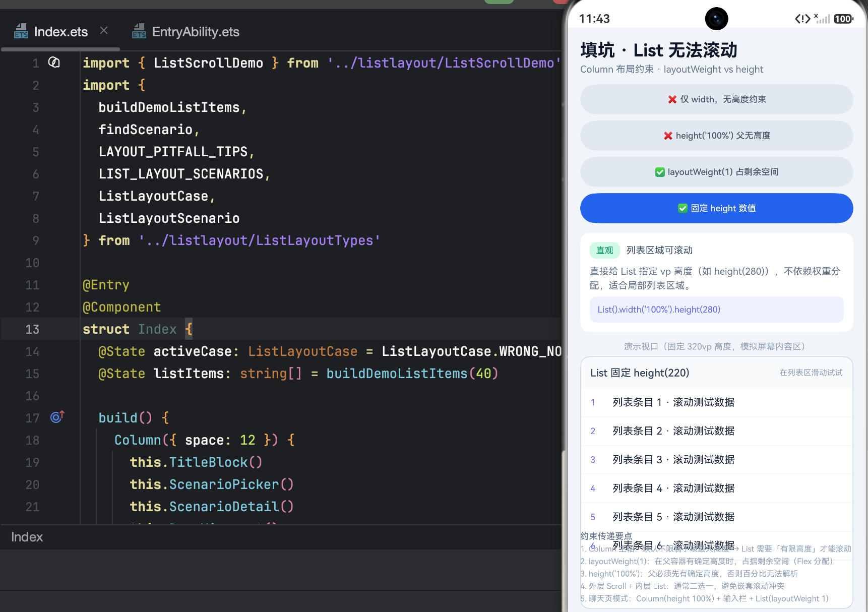
Task: Click this.ScenarioDetail() call on line 21
Action: click(212, 507)
